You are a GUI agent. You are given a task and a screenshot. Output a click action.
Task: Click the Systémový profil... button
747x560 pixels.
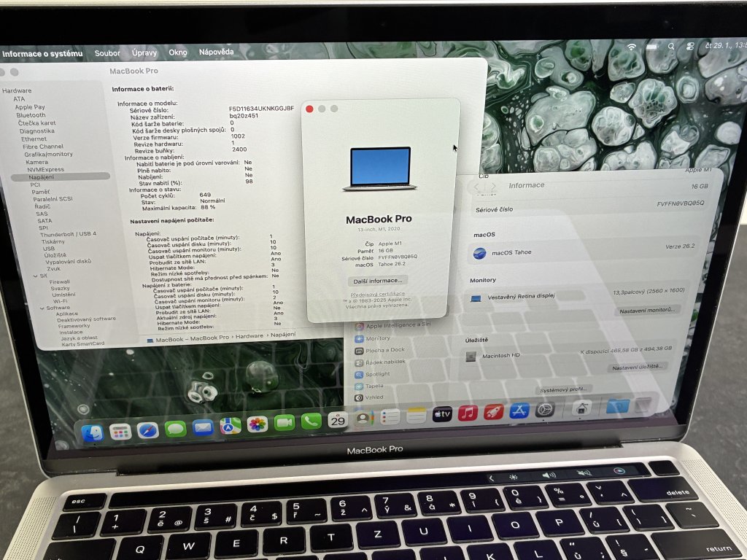[x=563, y=390]
